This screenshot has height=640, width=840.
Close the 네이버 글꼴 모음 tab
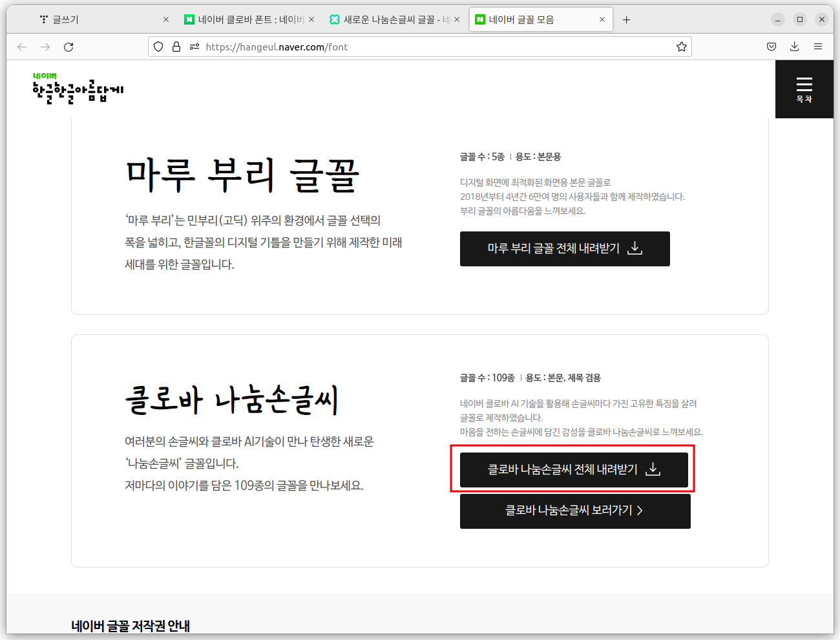point(602,19)
